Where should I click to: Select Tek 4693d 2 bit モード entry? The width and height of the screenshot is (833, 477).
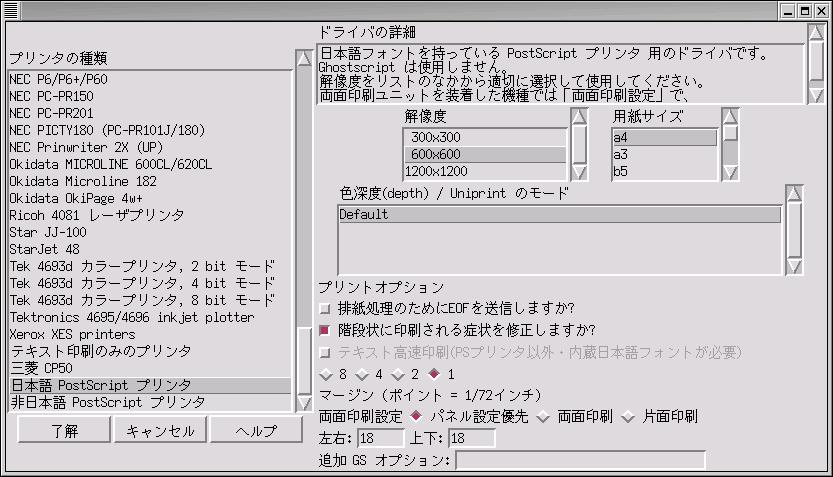click(150, 266)
